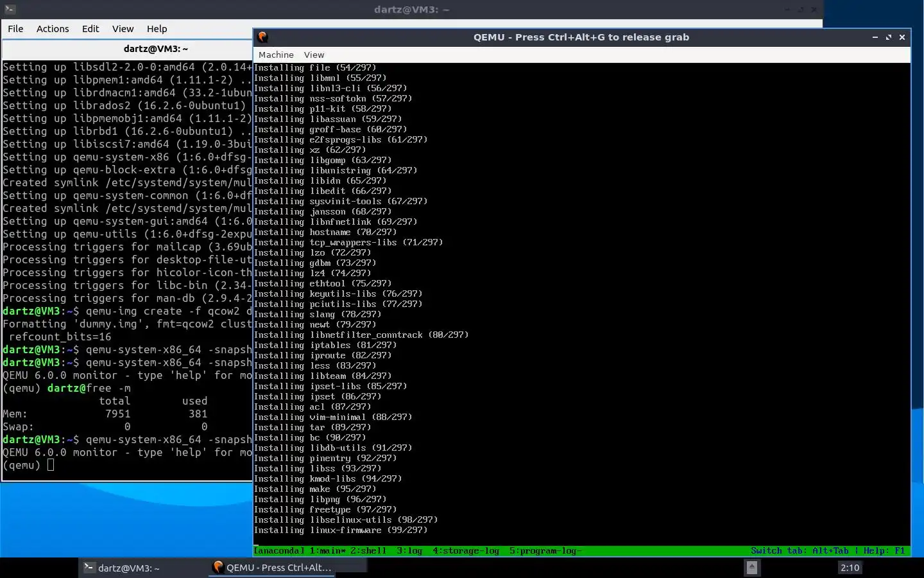Click the 1:main anaconda tab label
The image size is (924, 578).
pyautogui.click(x=327, y=551)
